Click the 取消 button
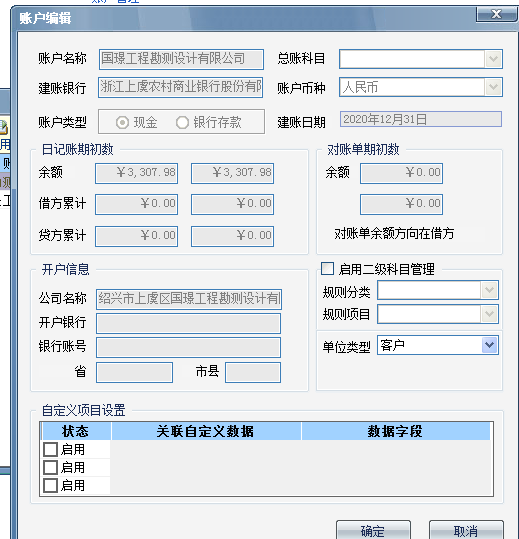The height and width of the screenshot is (539, 519). pos(466,530)
